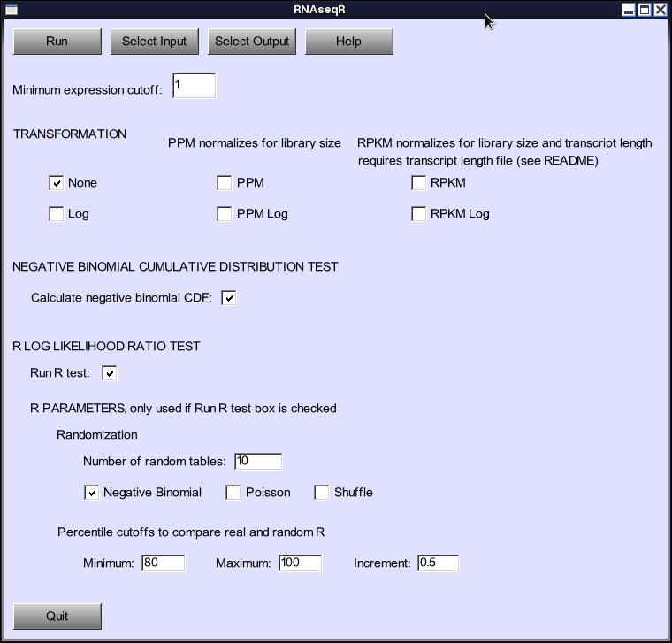Quit the RNAseqR application
672x643 pixels.
click(x=57, y=616)
